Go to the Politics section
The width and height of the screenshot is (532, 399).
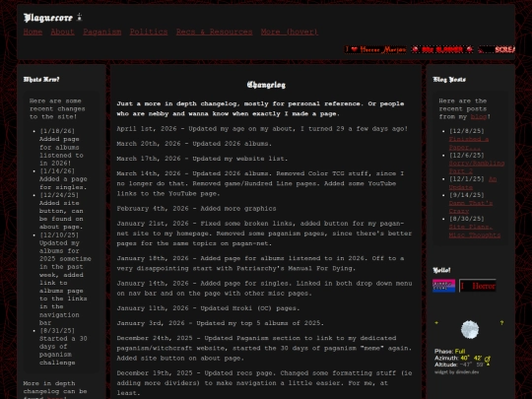click(149, 32)
